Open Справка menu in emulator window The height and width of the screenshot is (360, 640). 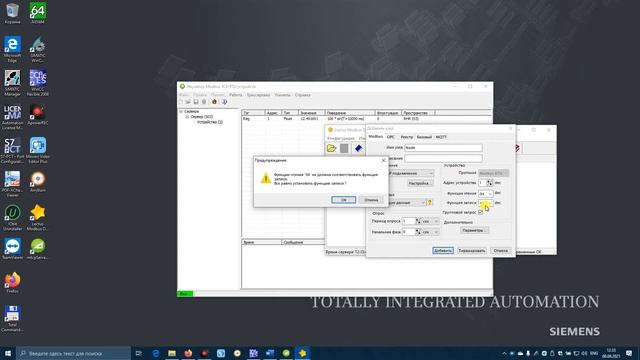(302, 95)
